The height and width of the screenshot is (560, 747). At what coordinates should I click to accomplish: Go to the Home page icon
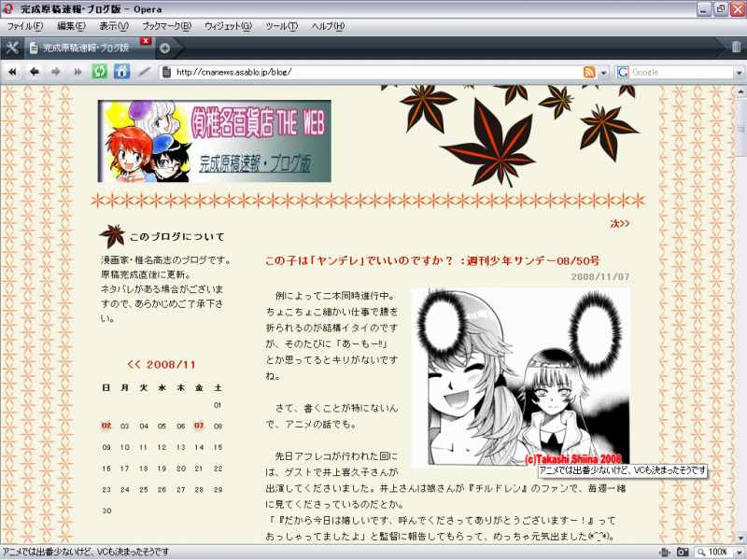tap(122, 72)
